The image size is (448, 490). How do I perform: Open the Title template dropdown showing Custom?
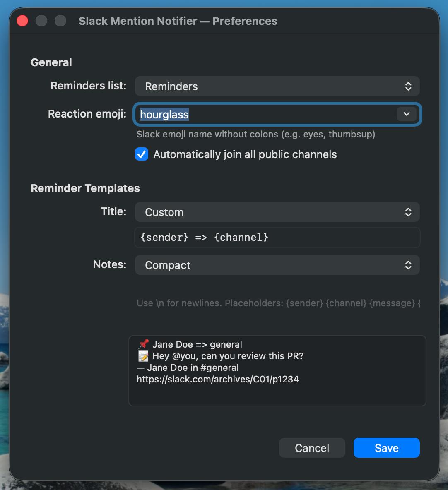tap(277, 212)
